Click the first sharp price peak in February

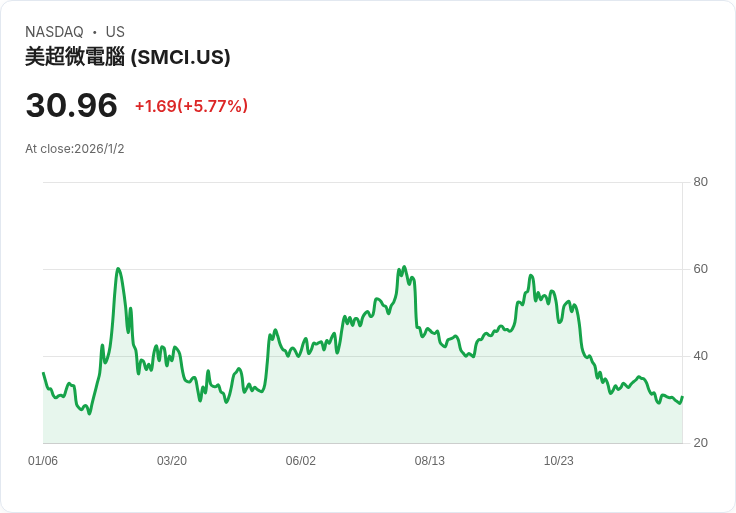pos(118,269)
